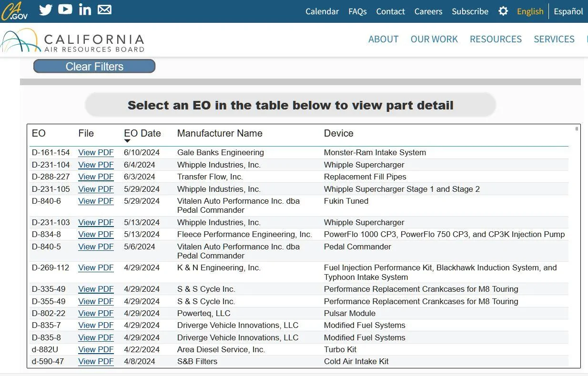Open View PDF for D-161-154
Viewport: 588px width, 376px height.
tap(96, 153)
